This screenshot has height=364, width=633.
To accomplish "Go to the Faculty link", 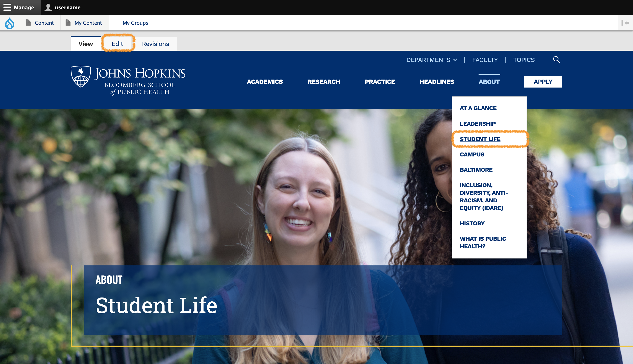I will tap(485, 60).
